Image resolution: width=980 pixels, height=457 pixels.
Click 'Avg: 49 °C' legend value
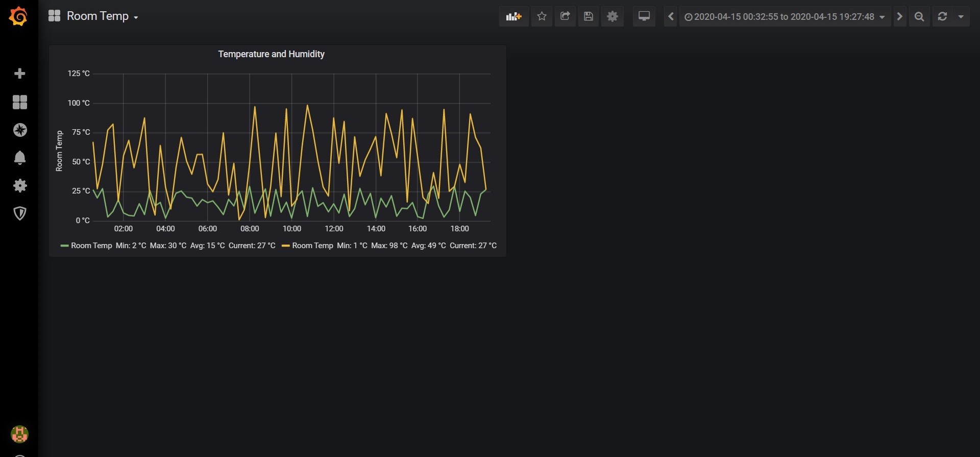[429, 246]
